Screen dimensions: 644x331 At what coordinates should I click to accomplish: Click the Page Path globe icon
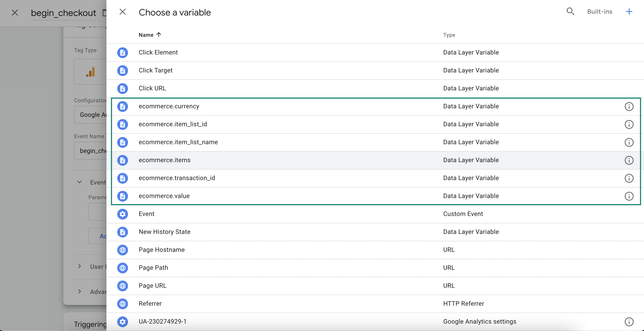[x=123, y=268]
